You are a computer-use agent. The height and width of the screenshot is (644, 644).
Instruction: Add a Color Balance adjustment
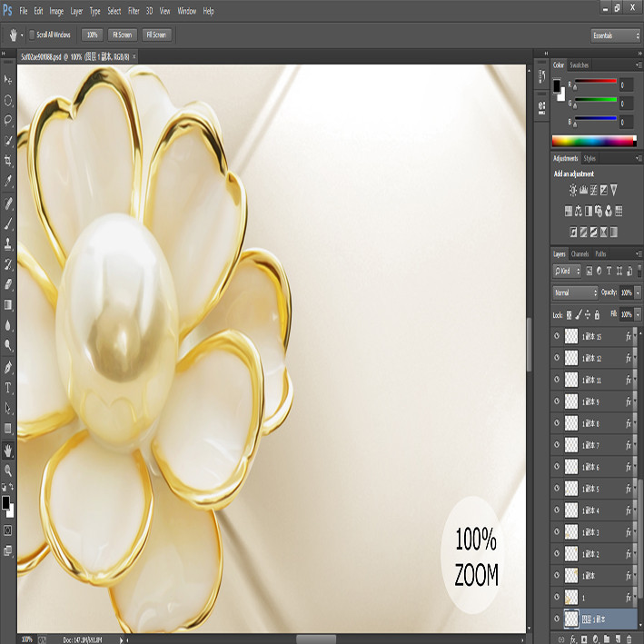point(579,211)
